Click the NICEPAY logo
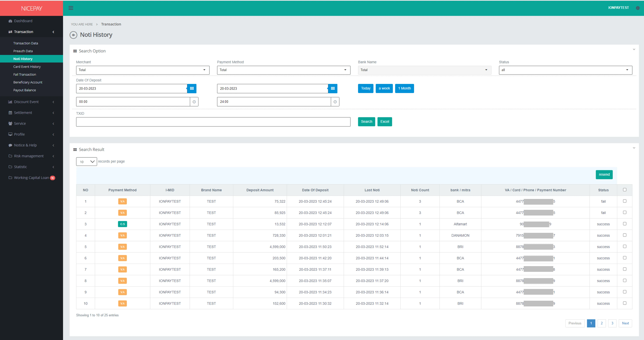This screenshot has width=644, height=340. [32, 9]
